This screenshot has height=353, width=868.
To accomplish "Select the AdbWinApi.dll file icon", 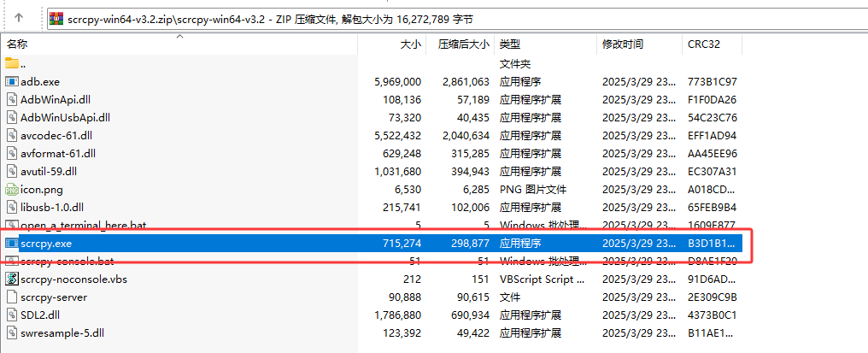I will pos(12,100).
